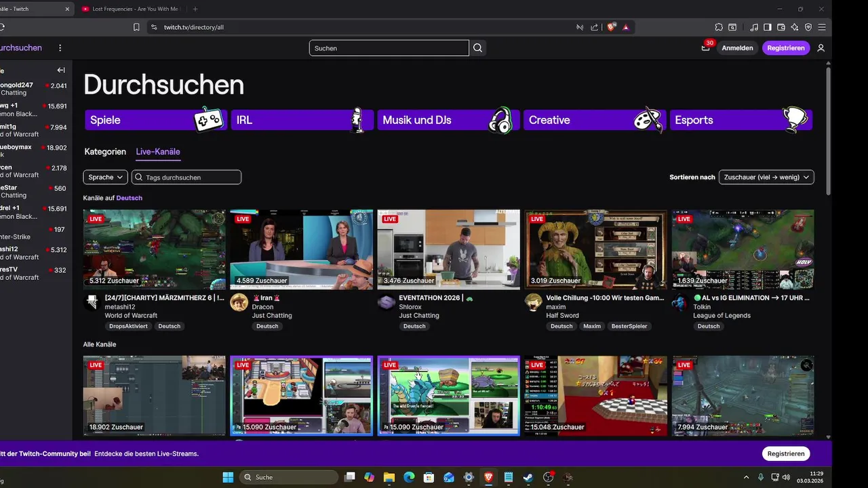Open the browser extensions puzzle icon
Screen dimensions: 868x488
tap(719, 27)
